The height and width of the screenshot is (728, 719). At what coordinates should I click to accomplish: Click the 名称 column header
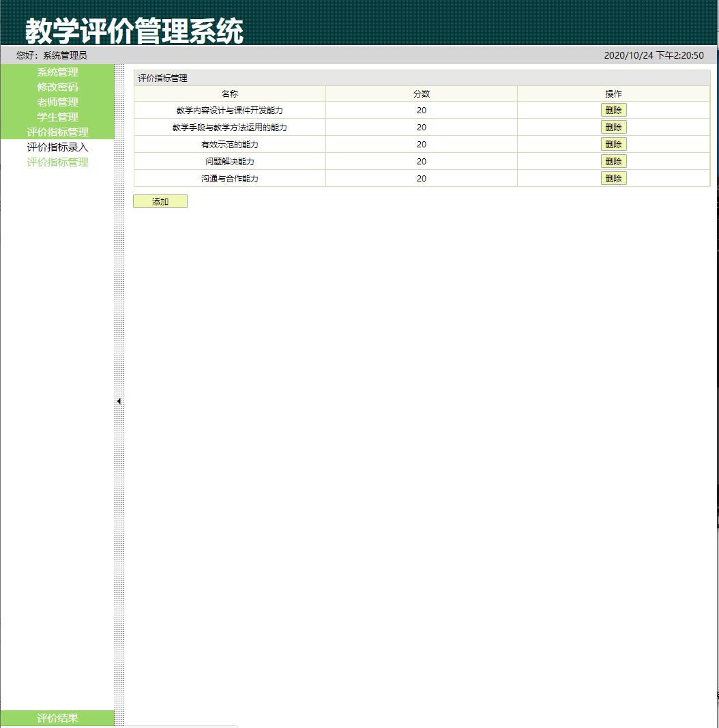(230, 93)
